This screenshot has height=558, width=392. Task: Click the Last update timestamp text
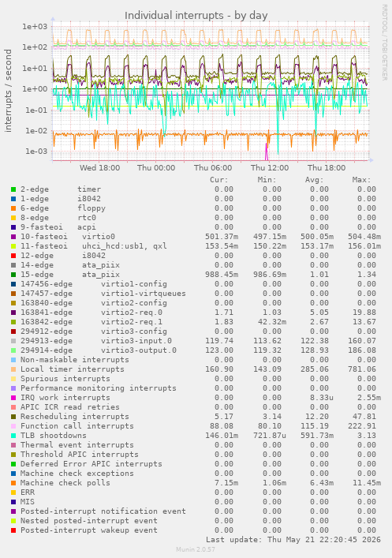click(x=293, y=540)
